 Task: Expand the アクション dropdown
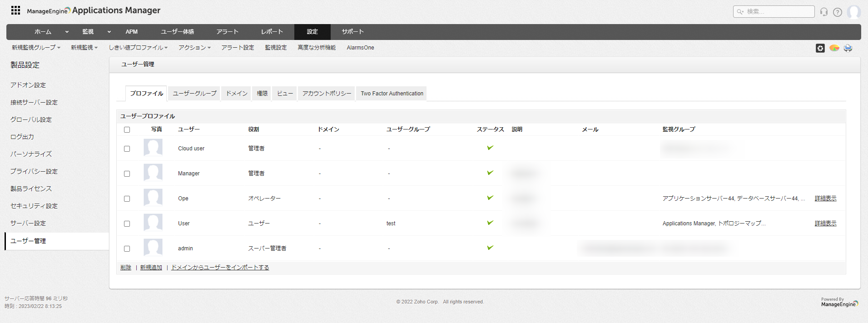[194, 48]
